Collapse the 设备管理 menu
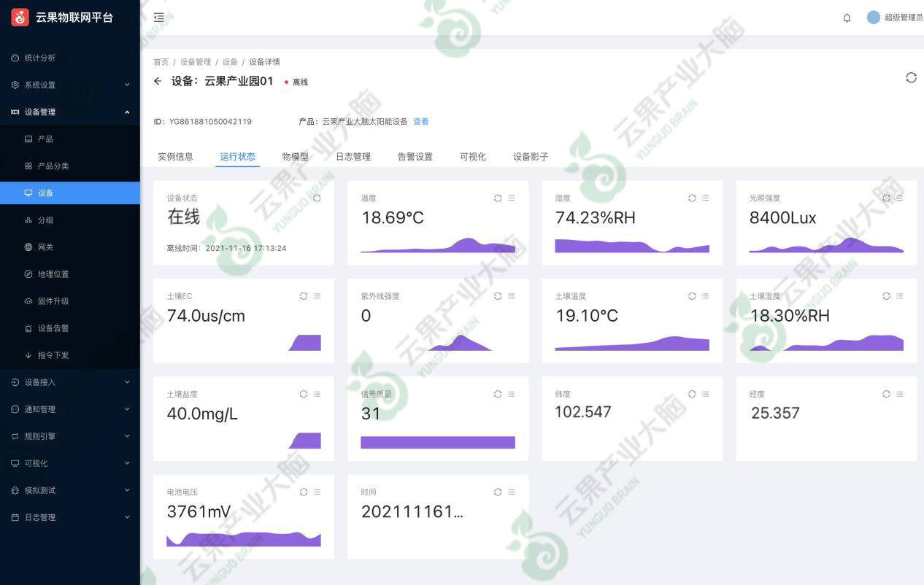 pos(69,112)
